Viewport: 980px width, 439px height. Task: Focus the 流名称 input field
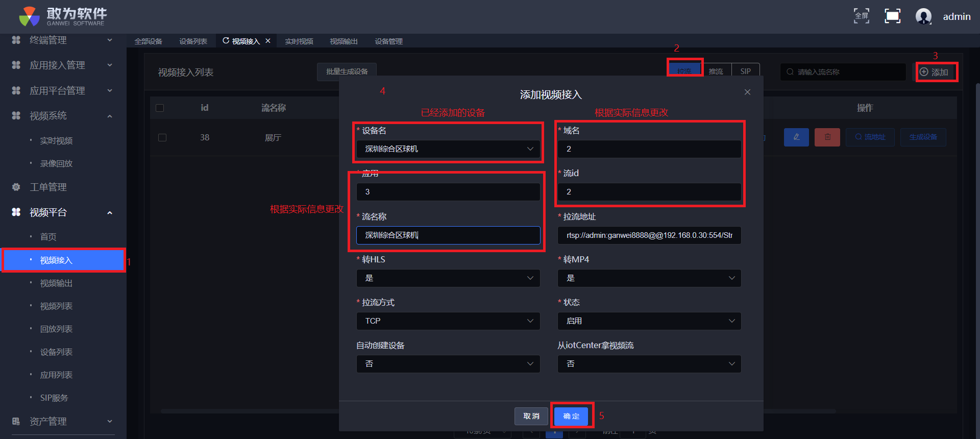(x=448, y=235)
